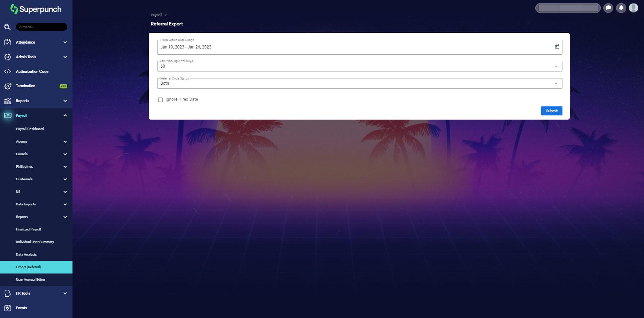644x318 pixels.
Task: Click the Payroll breadcrumb link
Action: click(155, 15)
